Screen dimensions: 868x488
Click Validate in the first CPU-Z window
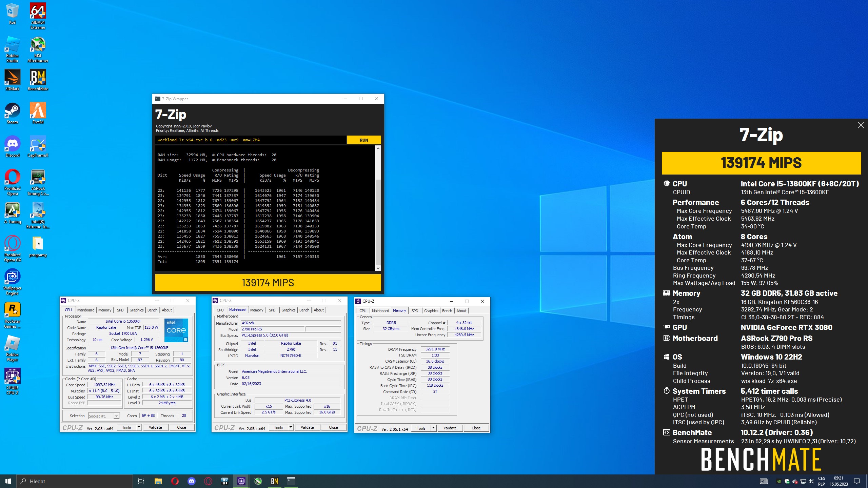pos(155,428)
